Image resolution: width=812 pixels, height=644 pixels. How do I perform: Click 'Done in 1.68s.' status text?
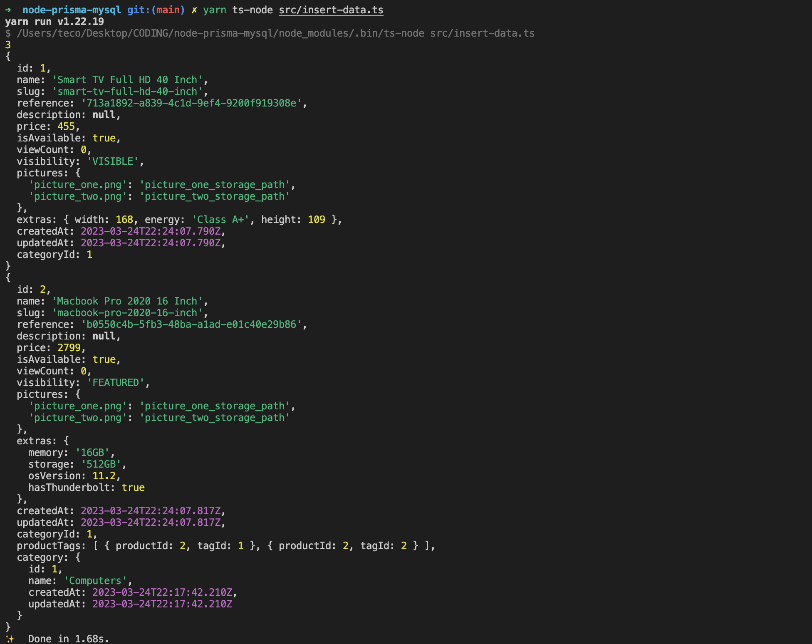[68, 639]
